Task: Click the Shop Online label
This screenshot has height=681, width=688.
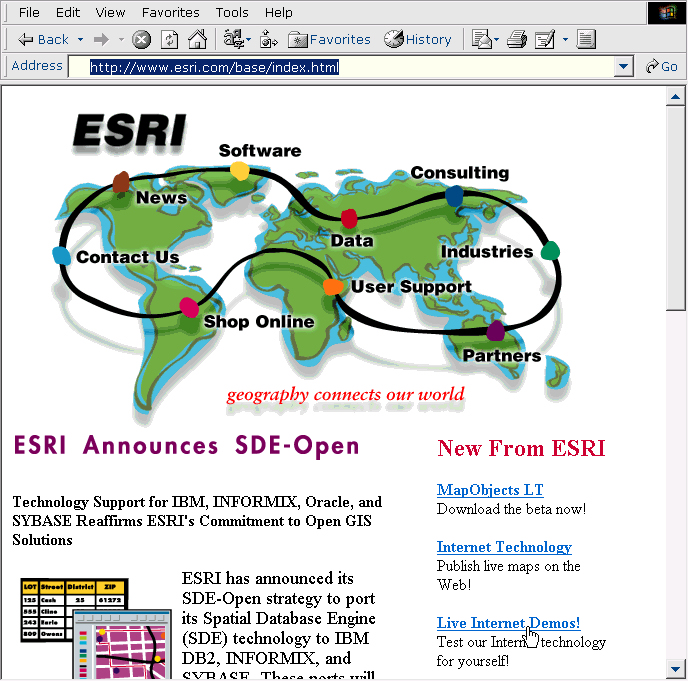Action: (x=259, y=322)
